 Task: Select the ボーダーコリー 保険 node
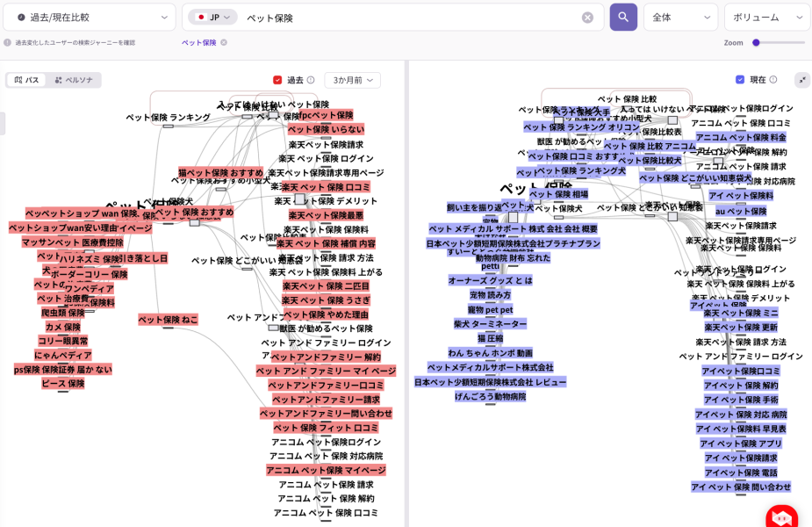pyautogui.click(x=89, y=274)
